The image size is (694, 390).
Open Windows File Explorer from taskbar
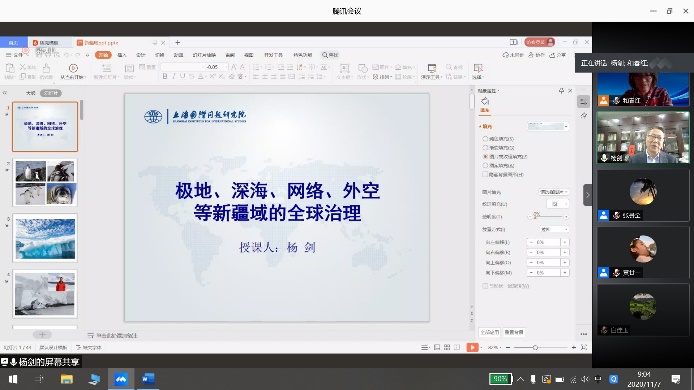click(67, 379)
